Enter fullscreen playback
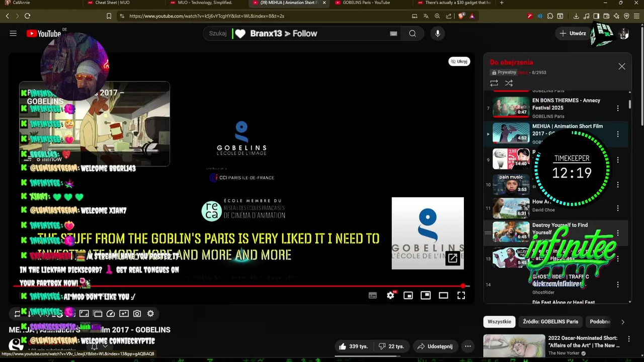 pyautogui.click(x=461, y=296)
